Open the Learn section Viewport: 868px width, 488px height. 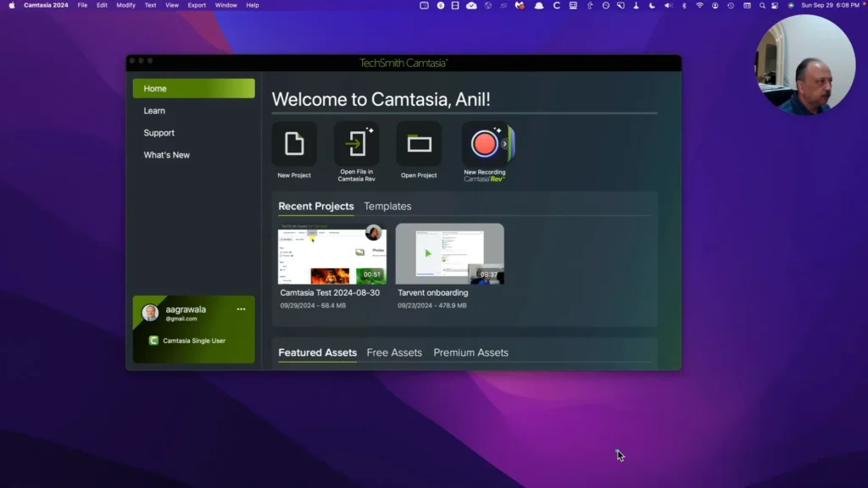click(154, 111)
